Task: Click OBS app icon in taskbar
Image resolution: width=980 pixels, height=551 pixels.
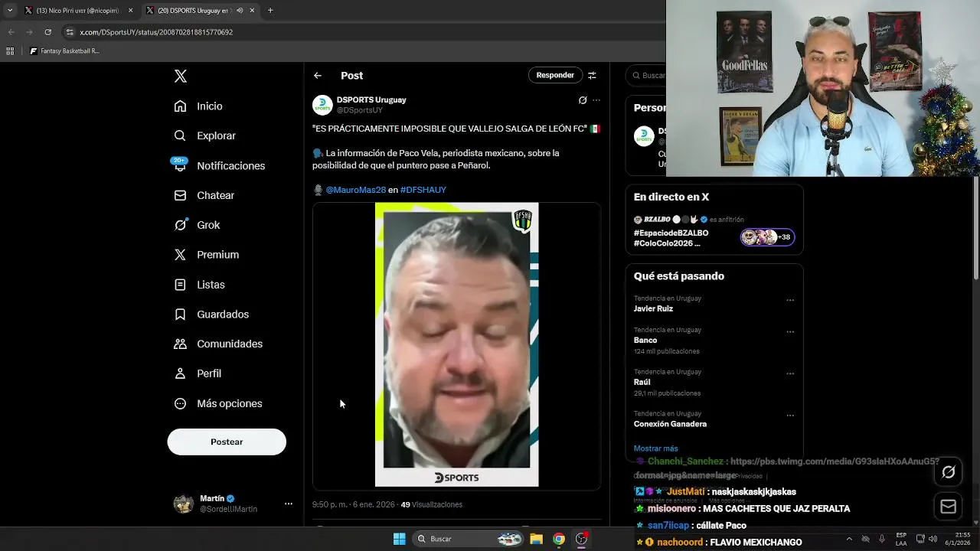Action: [x=582, y=539]
